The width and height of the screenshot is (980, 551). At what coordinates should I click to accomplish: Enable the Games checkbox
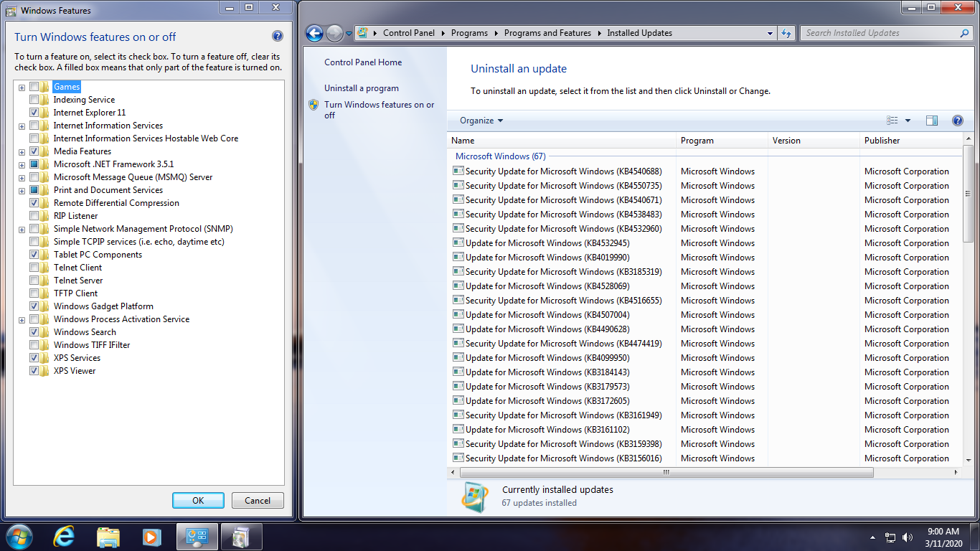click(34, 87)
